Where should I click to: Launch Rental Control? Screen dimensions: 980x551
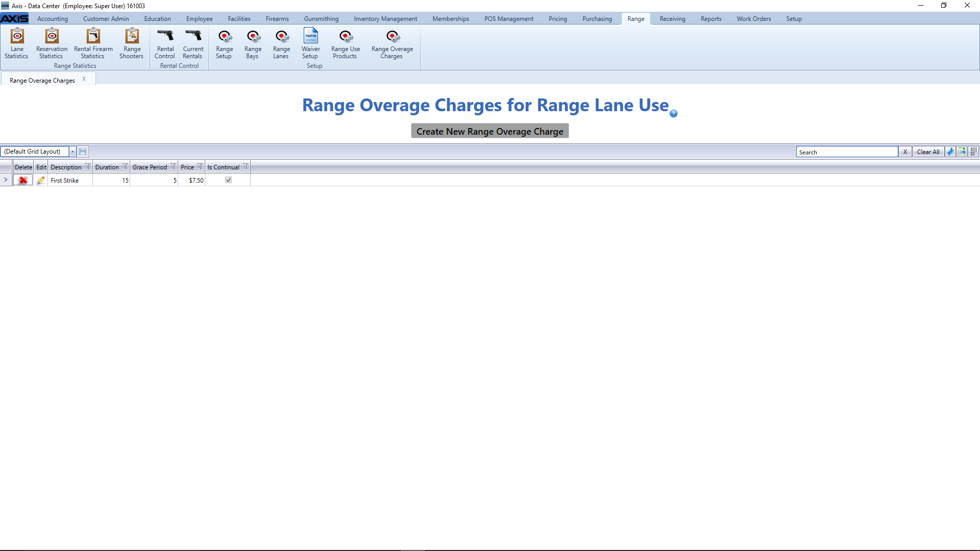tap(165, 44)
